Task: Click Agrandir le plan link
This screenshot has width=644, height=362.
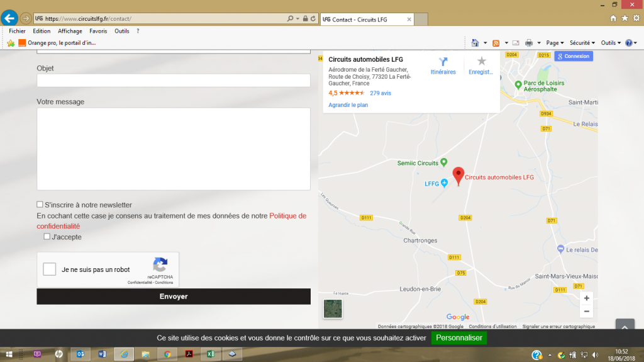Action: coord(348,105)
